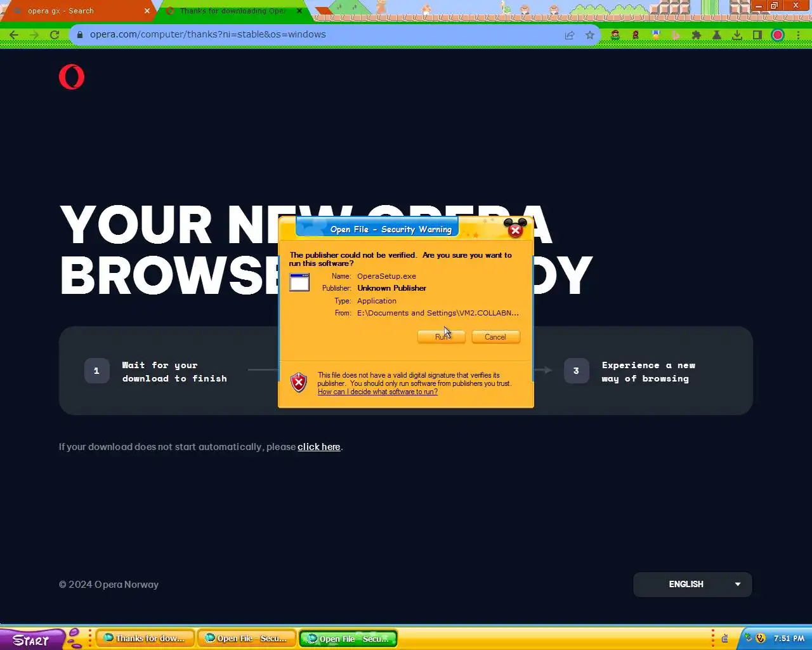812x650 pixels.
Task: Toggle the browser side panel icon
Action: click(x=757, y=35)
